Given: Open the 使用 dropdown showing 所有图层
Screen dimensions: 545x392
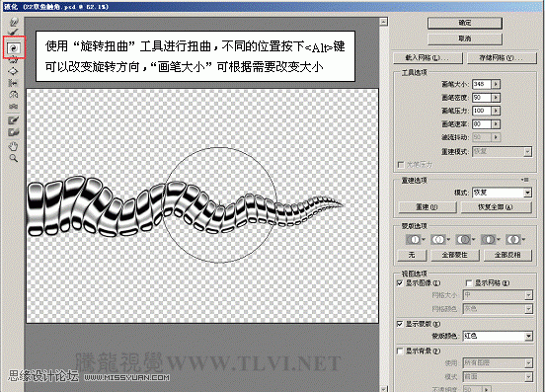Looking at the screenshot, I should (498, 363).
